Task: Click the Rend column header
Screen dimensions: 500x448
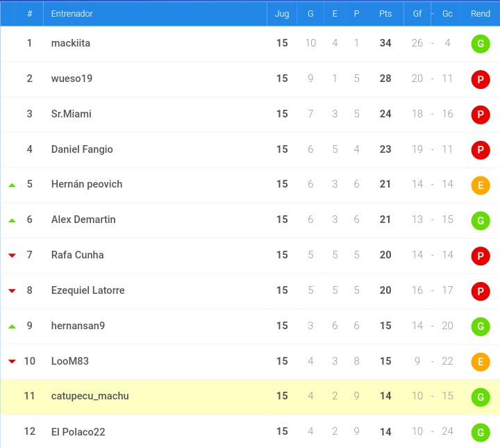Action: 481,14
